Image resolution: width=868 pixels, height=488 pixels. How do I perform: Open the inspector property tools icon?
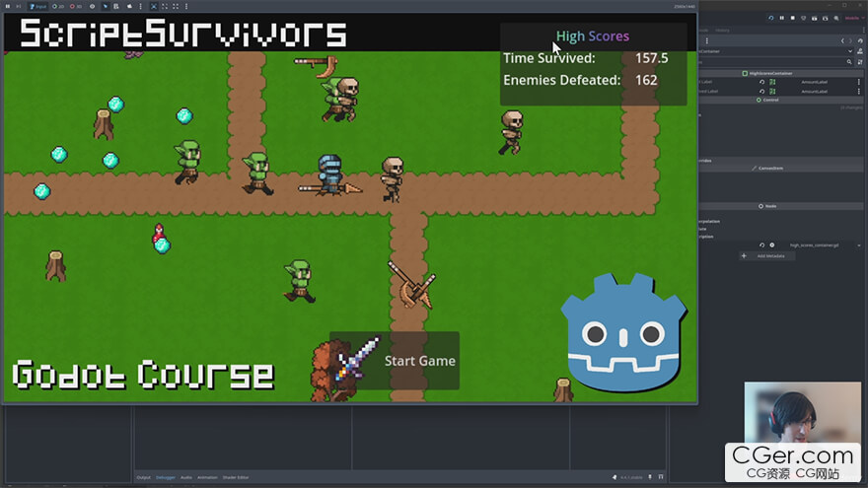click(860, 62)
